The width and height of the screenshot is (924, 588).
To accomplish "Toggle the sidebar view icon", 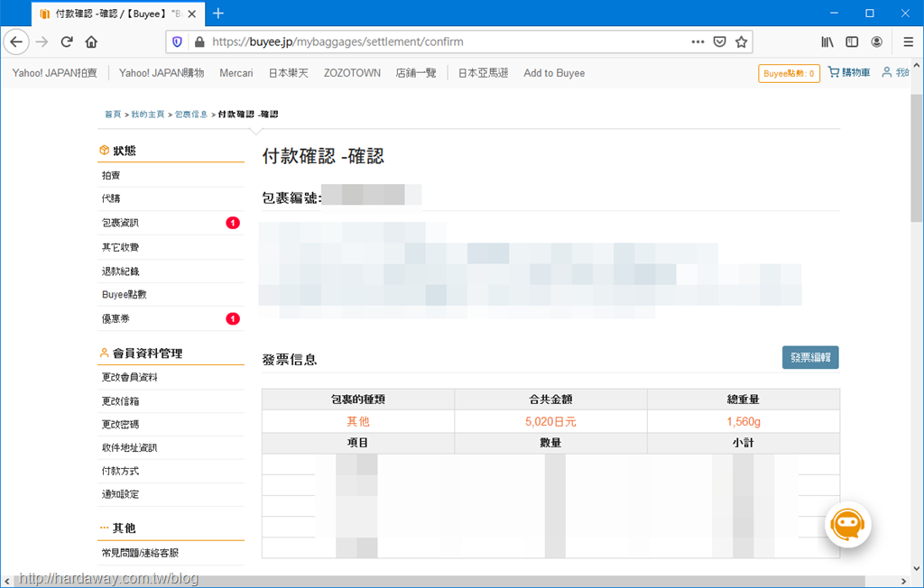I will pyautogui.click(x=852, y=41).
